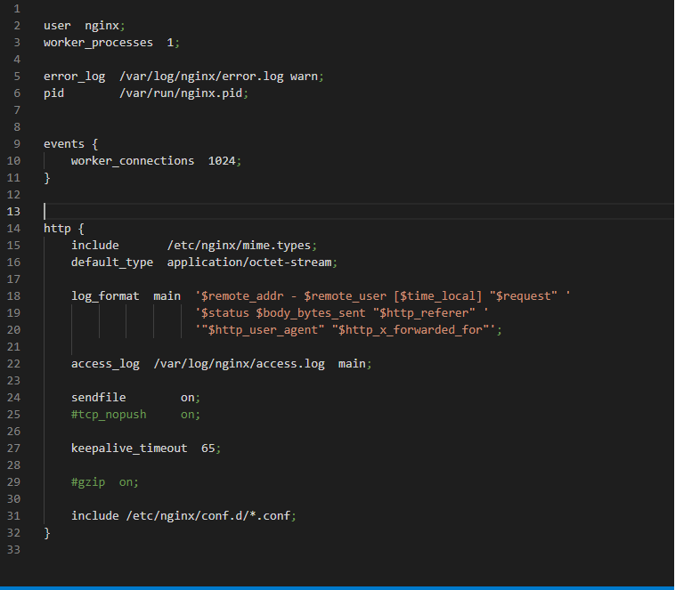Screen dimensions: 700x590
Task: Click the 'keepalive_timeout' value 65
Action: [x=208, y=449]
